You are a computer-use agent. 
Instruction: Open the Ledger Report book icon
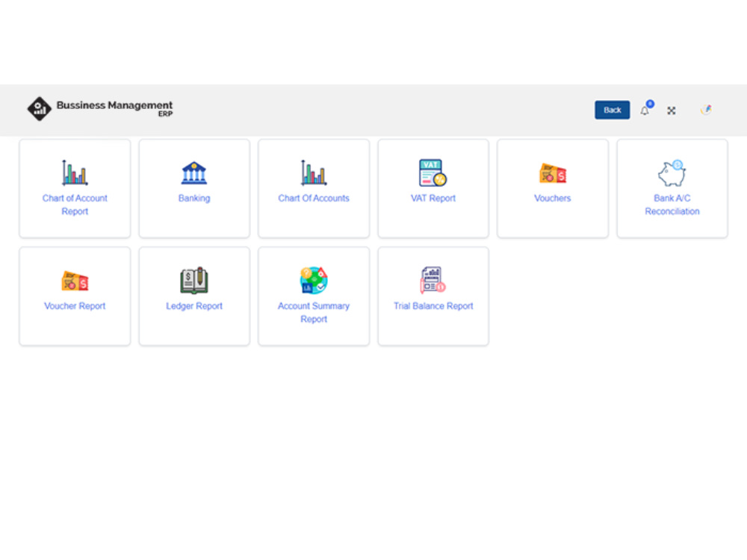[194, 280]
